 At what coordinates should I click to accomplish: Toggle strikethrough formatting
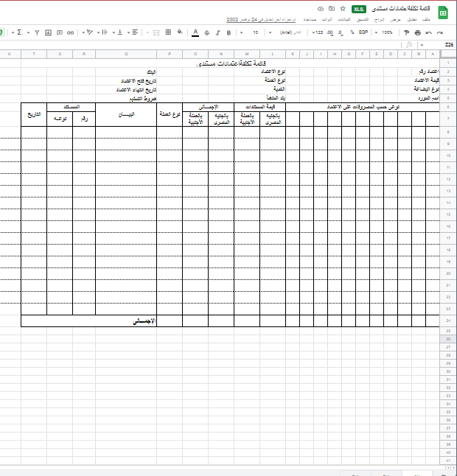pos(207,33)
